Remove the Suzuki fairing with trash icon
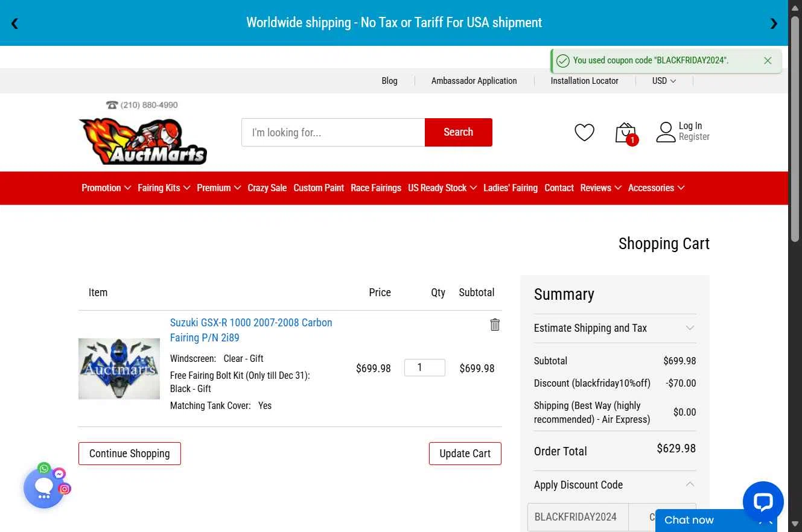This screenshot has height=532, width=802. 495,325
